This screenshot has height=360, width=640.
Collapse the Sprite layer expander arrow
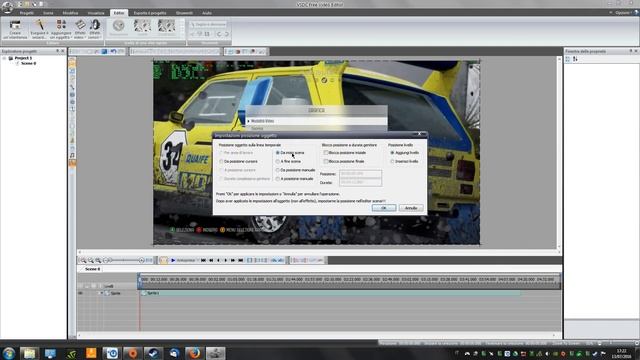pos(102,293)
